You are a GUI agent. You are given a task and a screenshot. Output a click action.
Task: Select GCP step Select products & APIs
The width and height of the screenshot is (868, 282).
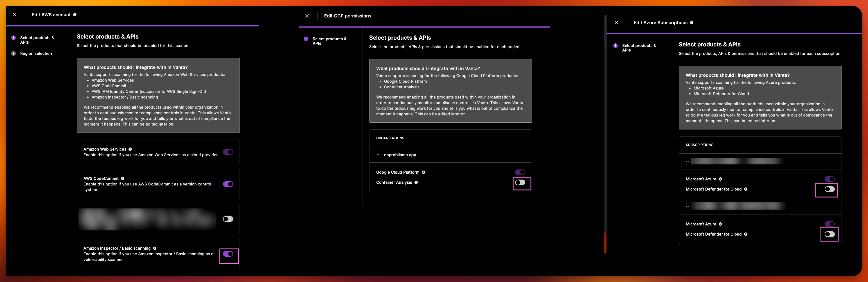coord(326,41)
